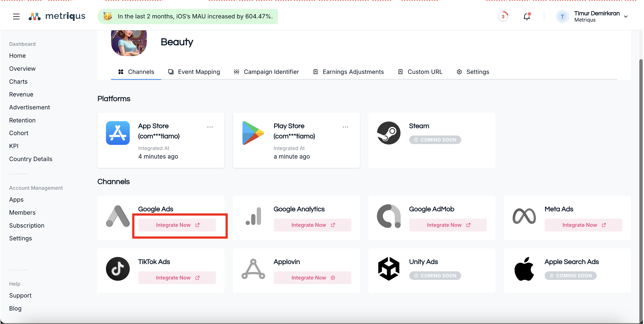Switch to the Event Mapping tab
This screenshot has width=644, height=324.
pyautogui.click(x=194, y=72)
